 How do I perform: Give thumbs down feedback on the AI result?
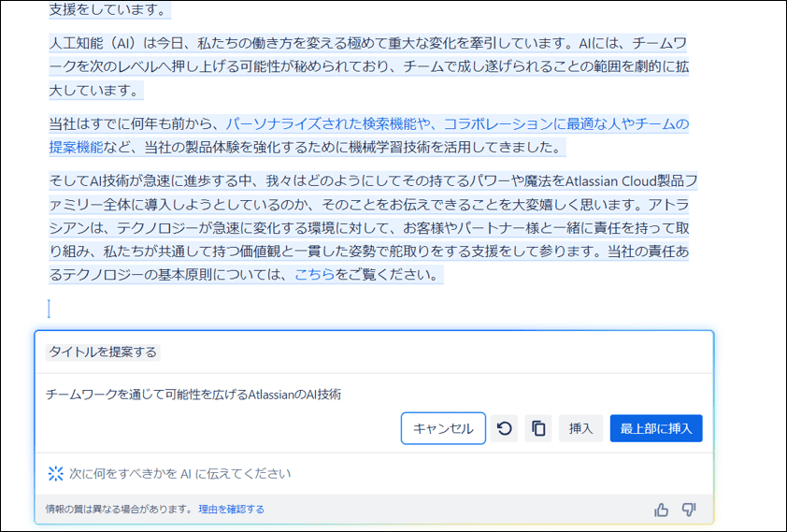point(689,510)
